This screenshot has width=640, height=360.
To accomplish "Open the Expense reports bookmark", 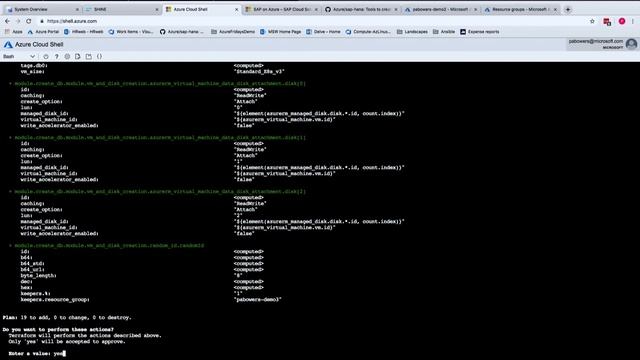I will (480, 32).
